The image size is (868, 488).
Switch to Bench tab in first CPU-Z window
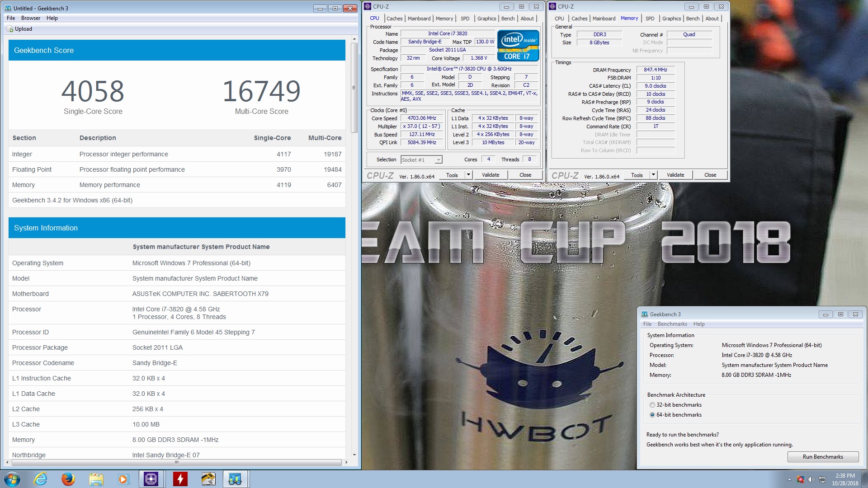(x=508, y=19)
